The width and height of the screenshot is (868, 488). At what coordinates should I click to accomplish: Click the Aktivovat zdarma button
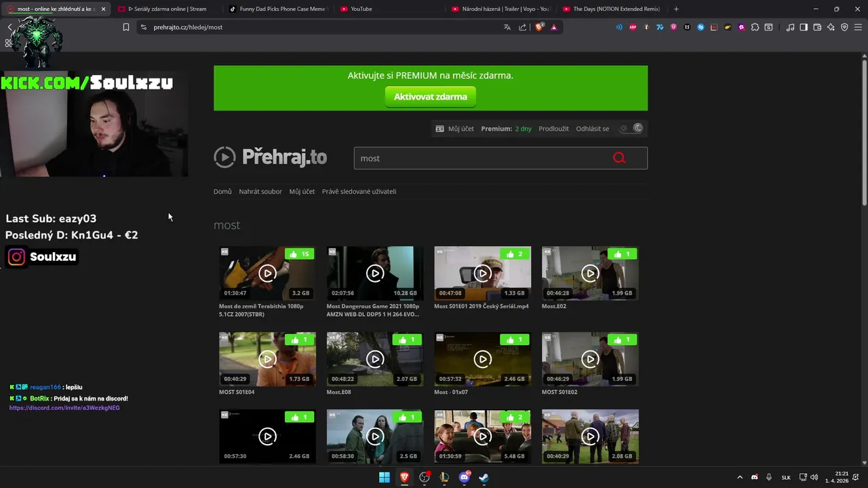tap(431, 97)
